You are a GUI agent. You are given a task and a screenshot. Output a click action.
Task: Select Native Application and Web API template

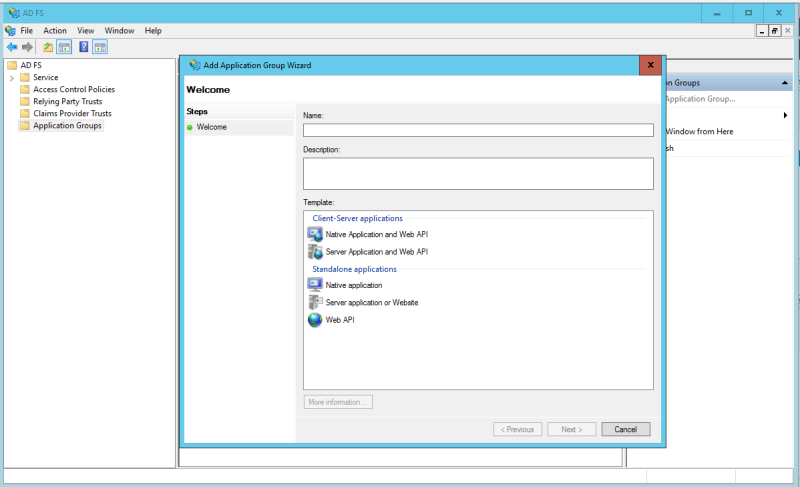[377, 234]
